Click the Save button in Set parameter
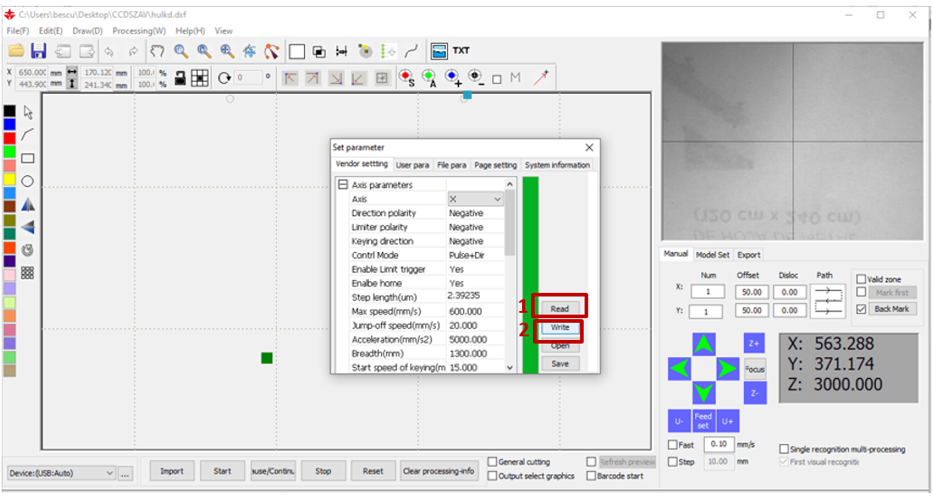This screenshot has width=933, height=496. pos(560,363)
